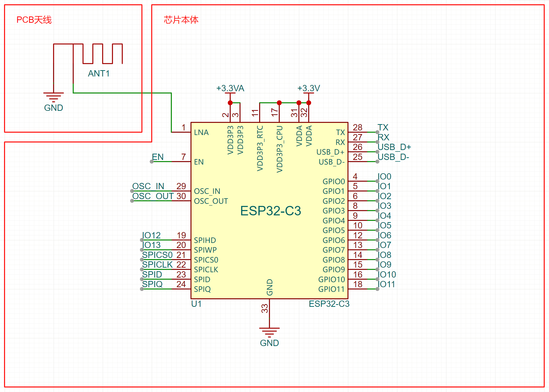549x392 pixels.
Task: Click the "LNA" pin name inside the chip
Action: point(201,133)
